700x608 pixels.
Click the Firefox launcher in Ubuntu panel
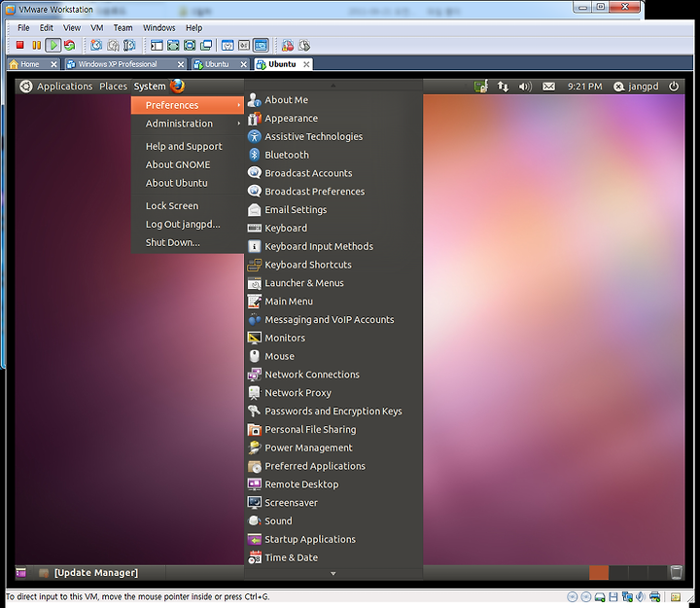[177, 86]
